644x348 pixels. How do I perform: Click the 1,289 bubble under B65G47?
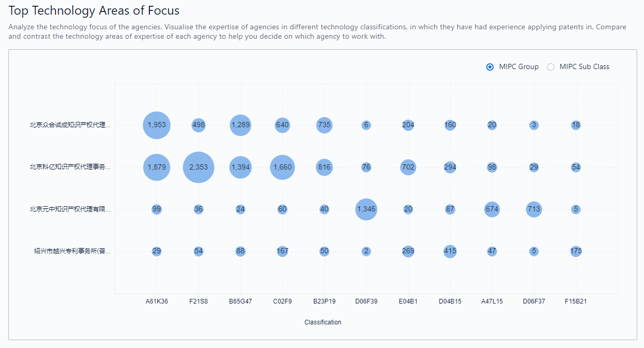tap(241, 125)
